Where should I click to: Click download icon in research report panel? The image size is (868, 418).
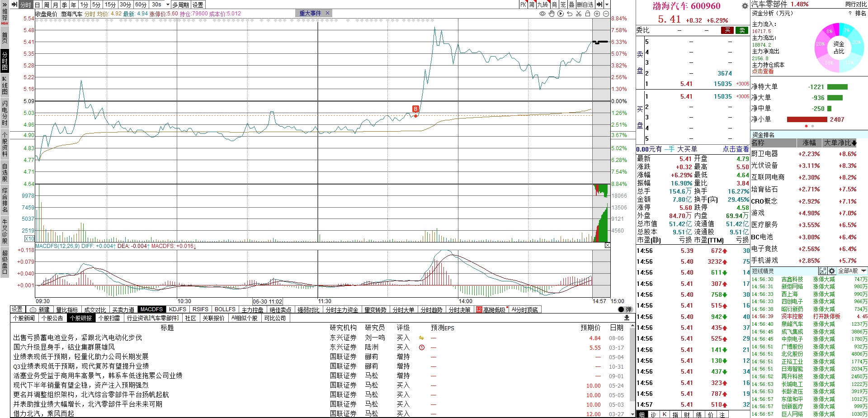627,318
